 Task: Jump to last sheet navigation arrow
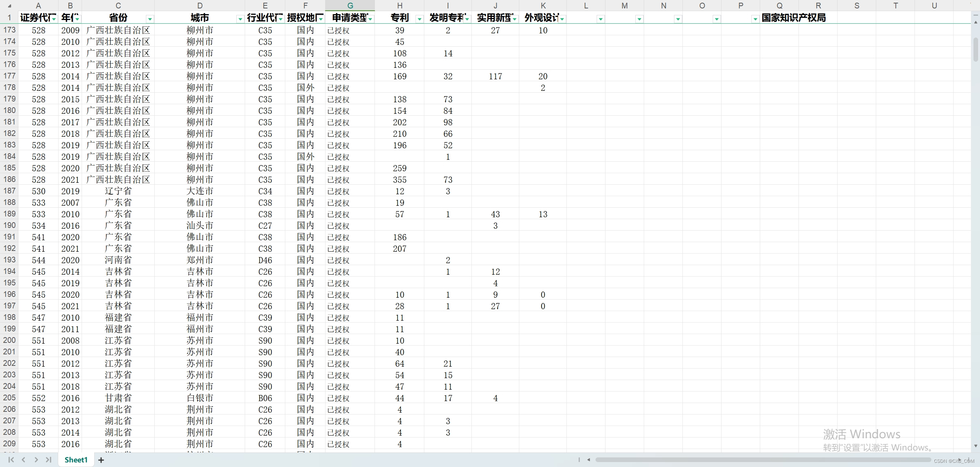tap(49, 460)
